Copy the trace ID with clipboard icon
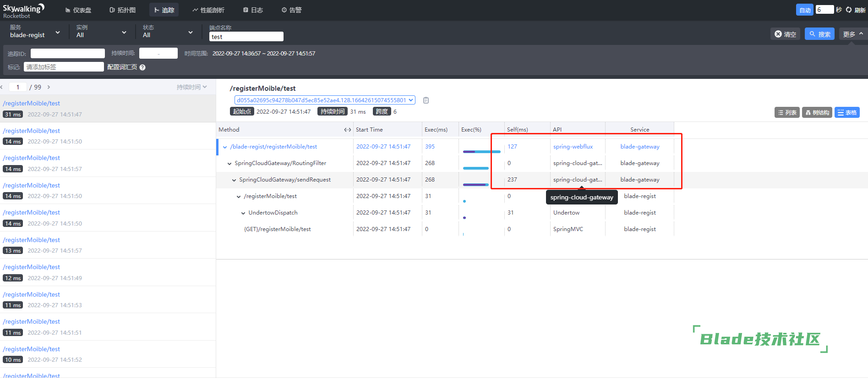The height and width of the screenshot is (381, 868). click(426, 100)
